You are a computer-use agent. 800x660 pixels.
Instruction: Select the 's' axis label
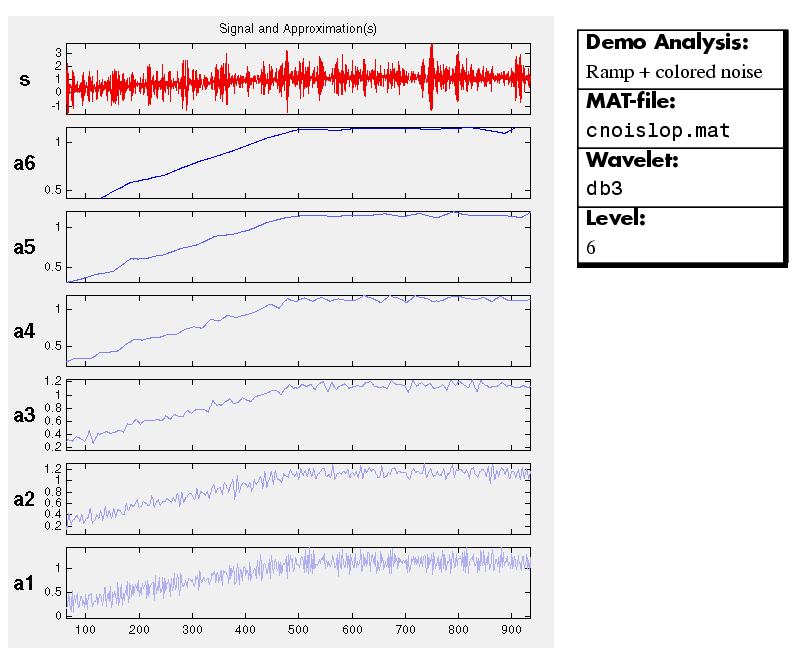25,79
